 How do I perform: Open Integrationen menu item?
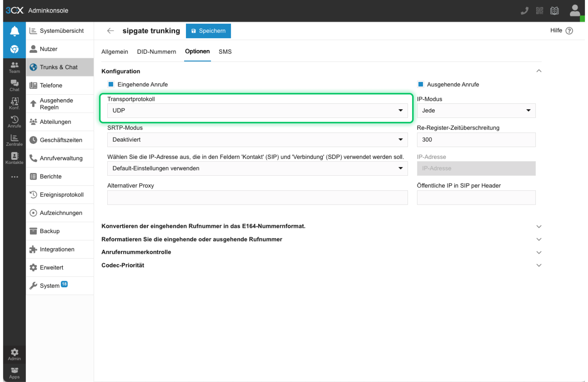(60, 249)
